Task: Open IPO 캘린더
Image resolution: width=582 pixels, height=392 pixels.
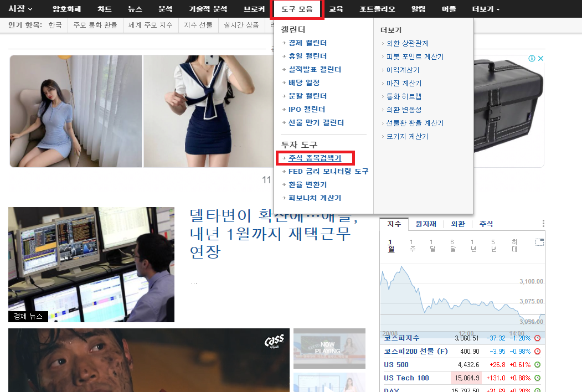Action: (307, 110)
